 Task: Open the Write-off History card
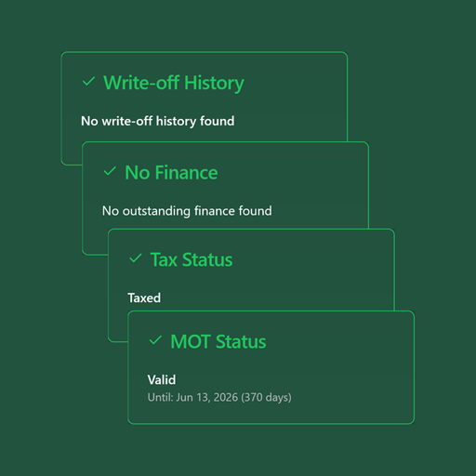click(205, 97)
